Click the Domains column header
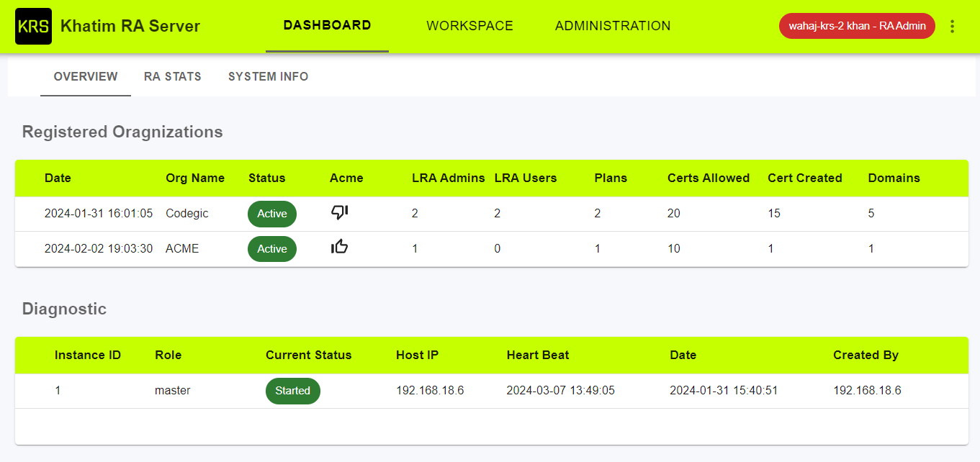Image resolution: width=980 pixels, height=462 pixels. (894, 178)
